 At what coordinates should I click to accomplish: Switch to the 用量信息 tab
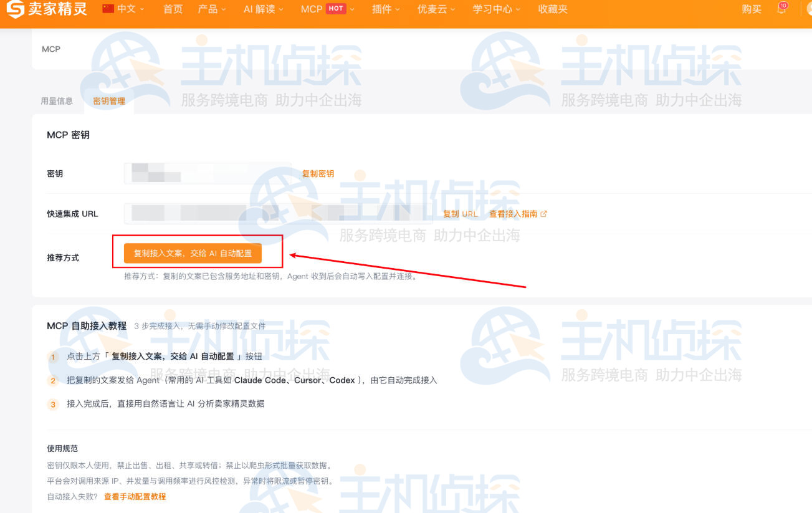tap(57, 101)
